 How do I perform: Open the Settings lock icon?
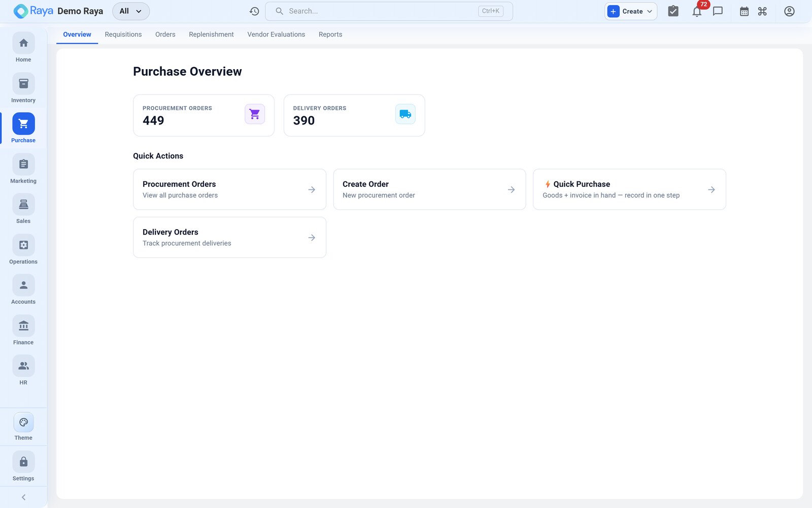click(x=23, y=462)
